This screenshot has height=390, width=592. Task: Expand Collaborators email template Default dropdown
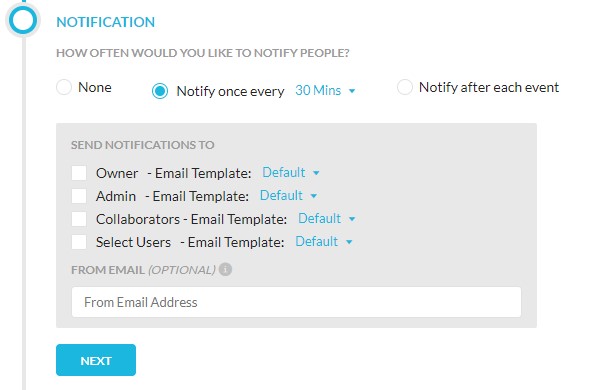point(327,219)
